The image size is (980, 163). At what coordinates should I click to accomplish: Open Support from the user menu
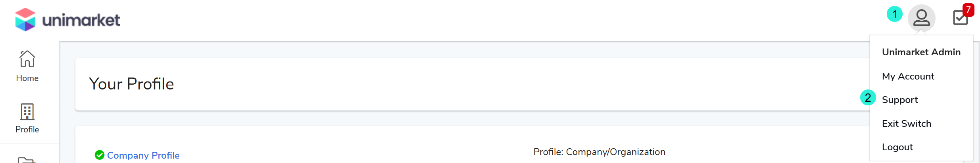click(x=899, y=100)
